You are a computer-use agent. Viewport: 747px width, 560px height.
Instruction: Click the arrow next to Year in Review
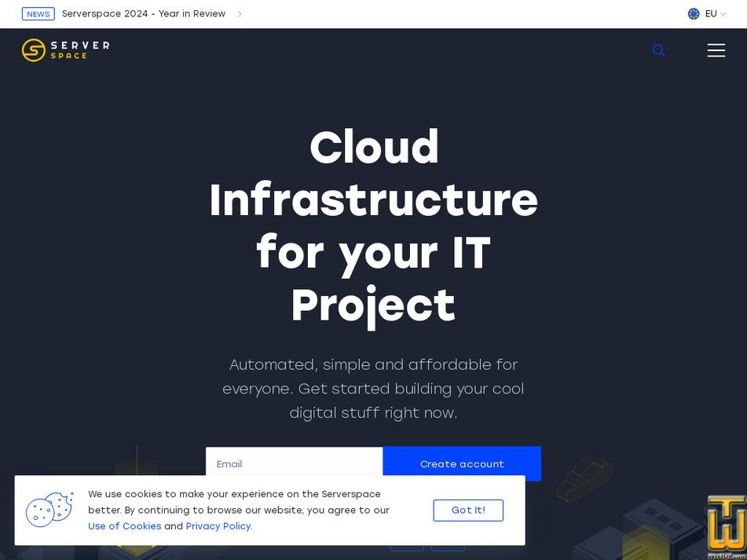pyautogui.click(x=240, y=13)
